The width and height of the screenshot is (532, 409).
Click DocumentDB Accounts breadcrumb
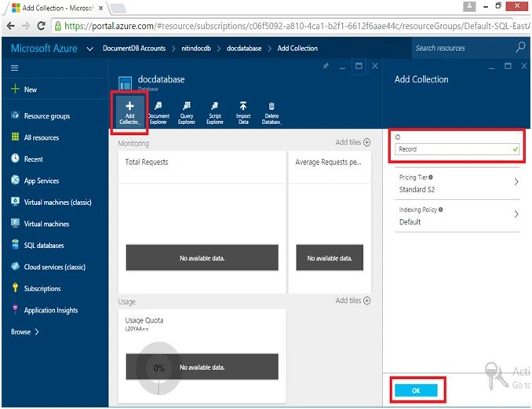click(x=134, y=48)
